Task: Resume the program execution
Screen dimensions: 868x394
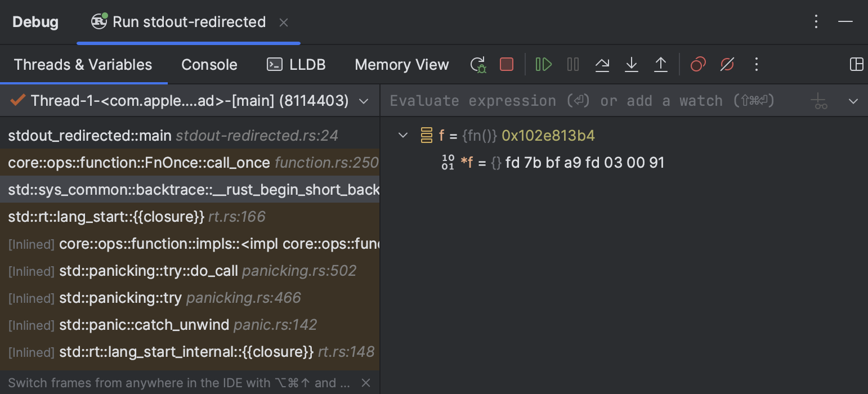Action: click(x=543, y=64)
